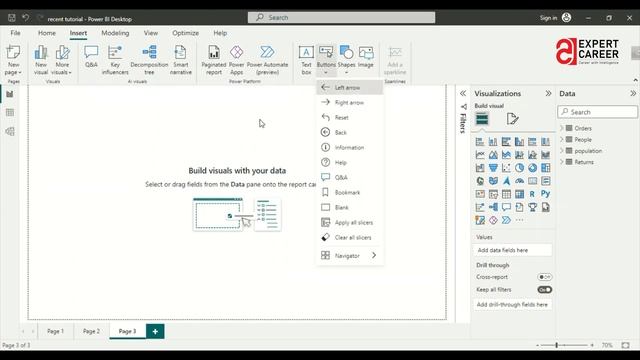Toggle the Keep all filters switch
Screen dimensions: 640x360
pos(544,289)
